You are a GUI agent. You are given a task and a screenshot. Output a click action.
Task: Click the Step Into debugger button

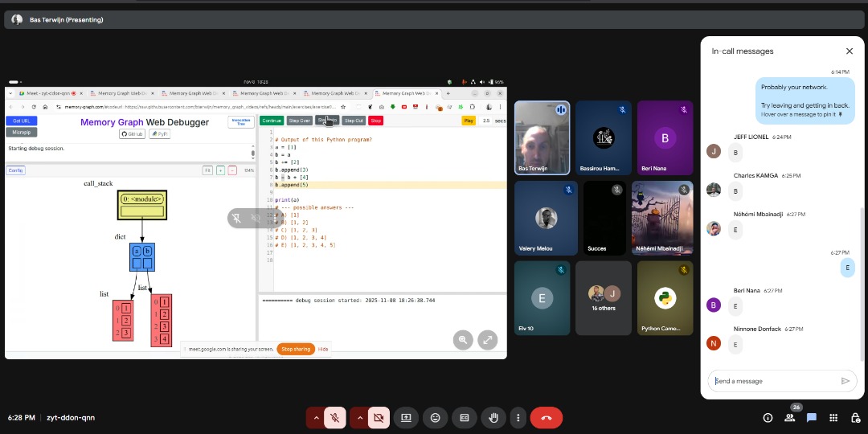point(327,120)
